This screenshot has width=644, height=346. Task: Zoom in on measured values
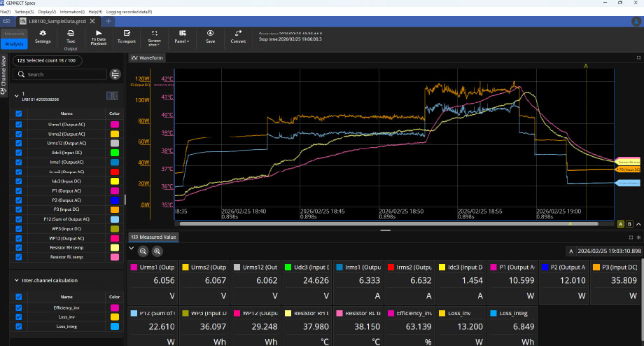point(157,251)
